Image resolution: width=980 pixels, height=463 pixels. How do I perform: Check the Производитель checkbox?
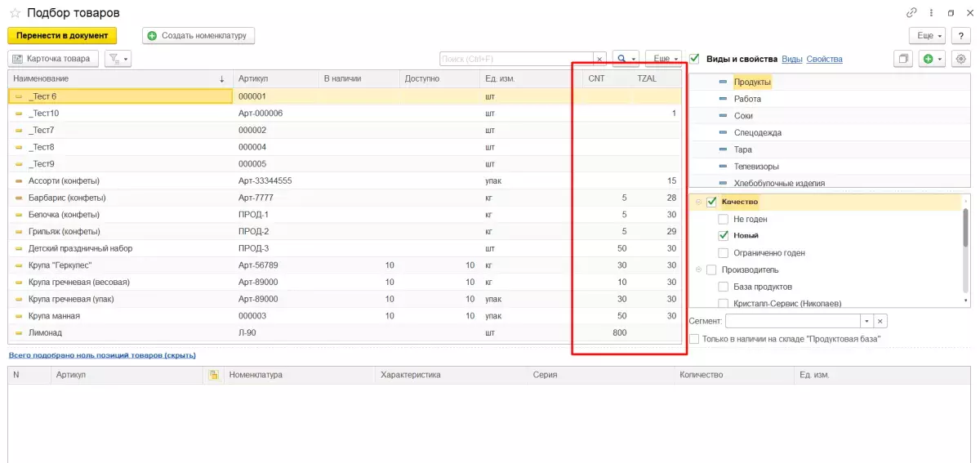pyautogui.click(x=711, y=270)
